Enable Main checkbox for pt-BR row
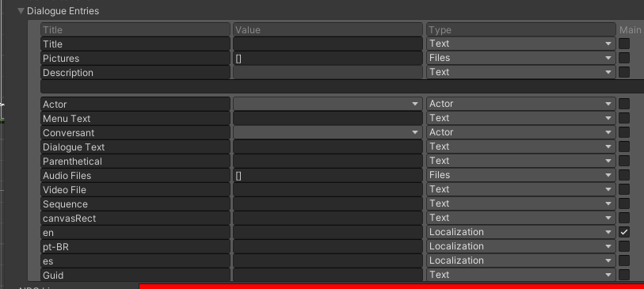Image resolution: width=644 pixels, height=289 pixels. pos(624,246)
